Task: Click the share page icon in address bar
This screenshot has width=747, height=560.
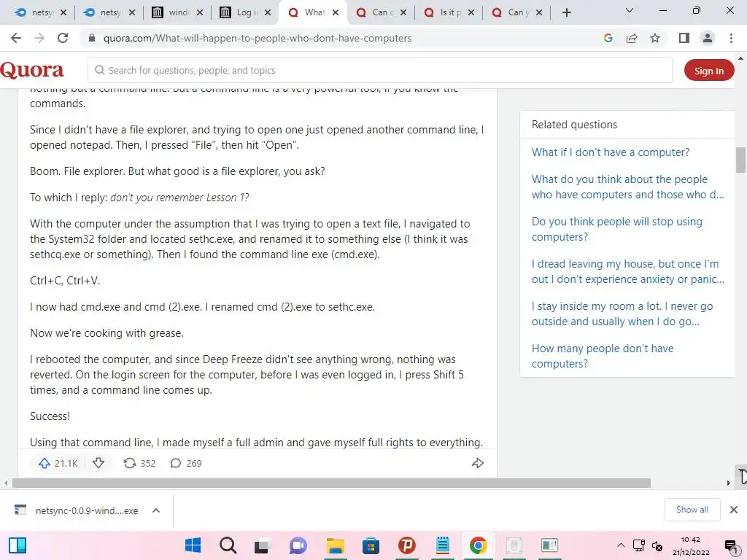Action: click(x=632, y=38)
